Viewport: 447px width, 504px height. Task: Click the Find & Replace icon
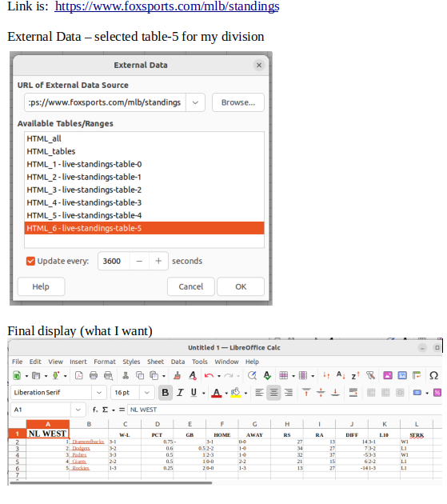click(x=252, y=375)
